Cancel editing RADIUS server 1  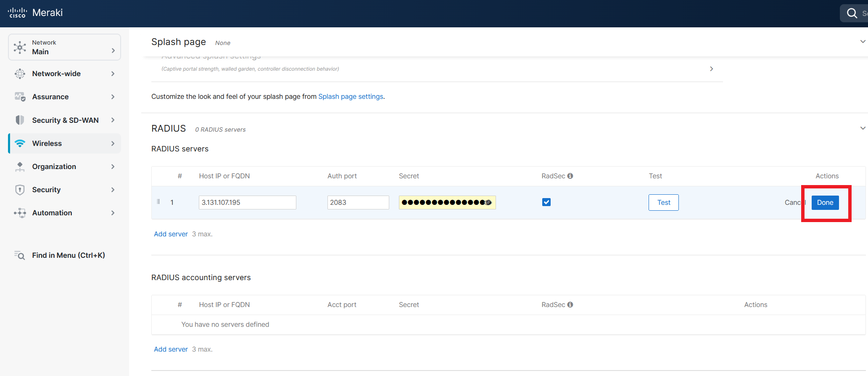point(794,202)
